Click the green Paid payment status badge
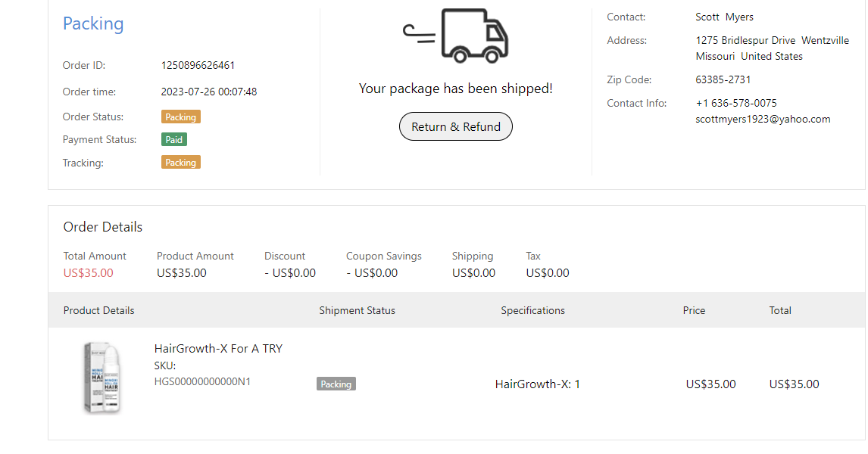The height and width of the screenshot is (454, 868). pyautogui.click(x=173, y=140)
